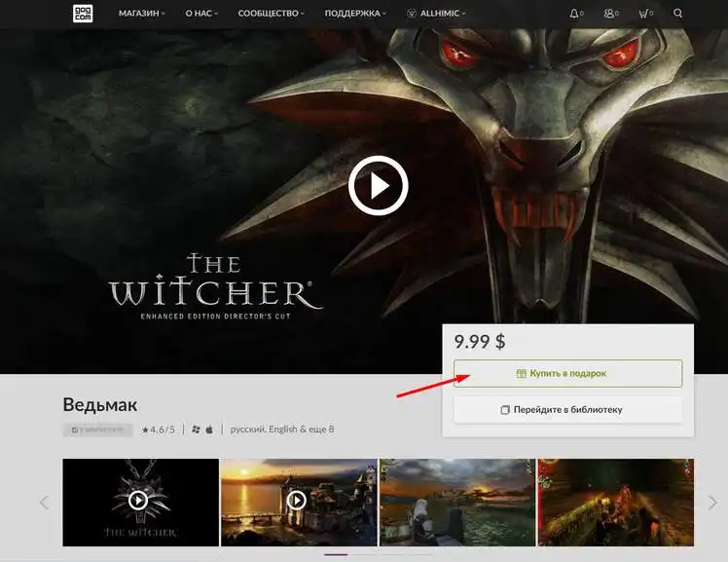Screen dimensions: 728x562
Task: Open the ПОДДЕРЖКА menu
Action: tap(355, 14)
